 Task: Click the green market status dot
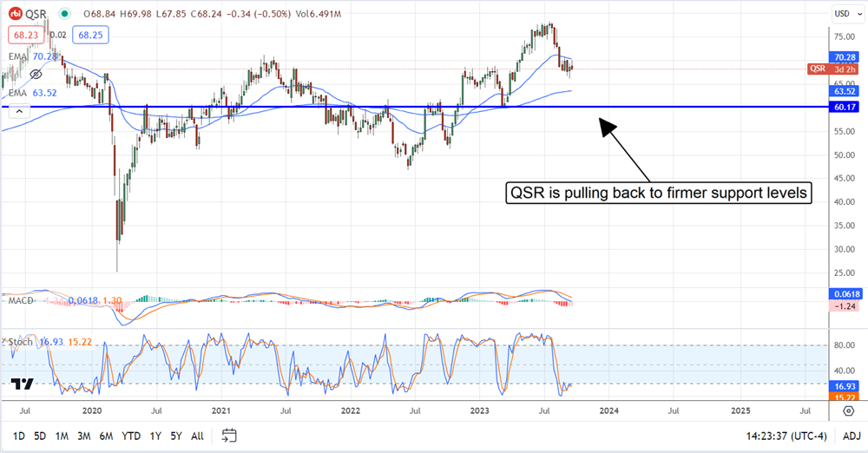coord(66,15)
